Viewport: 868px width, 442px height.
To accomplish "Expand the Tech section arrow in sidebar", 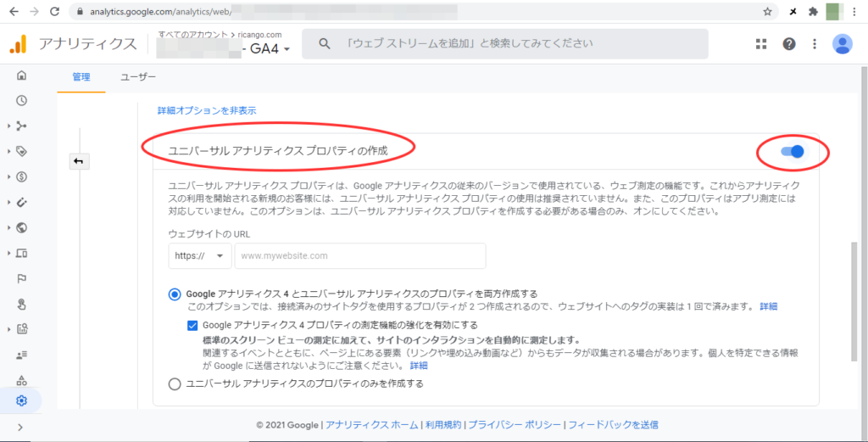I will [9, 254].
